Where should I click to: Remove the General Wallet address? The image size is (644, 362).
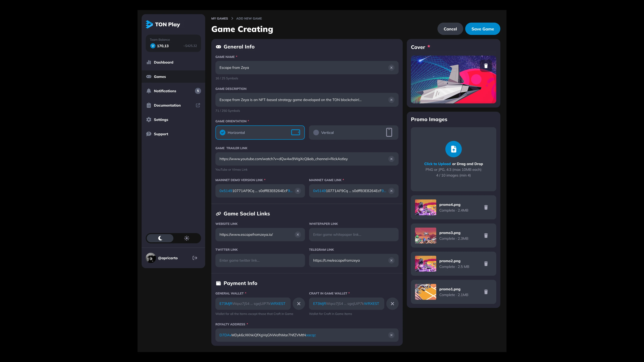(x=299, y=304)
